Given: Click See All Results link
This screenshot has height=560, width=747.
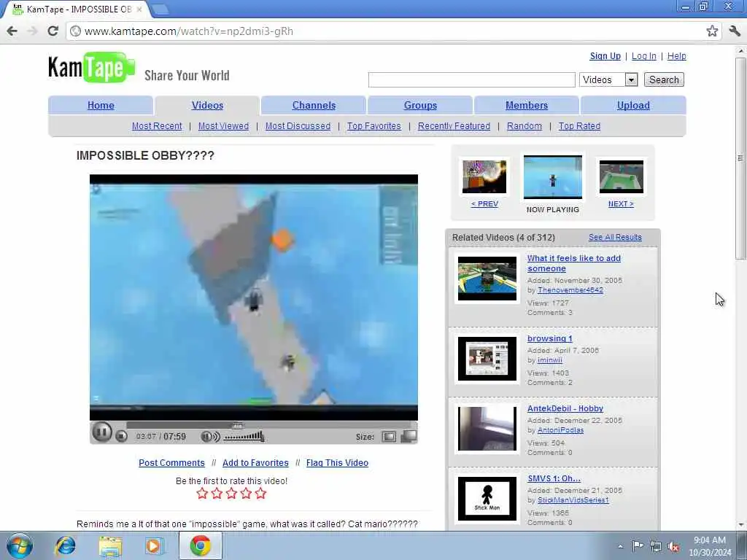Looking at the screenshot, I should 615,237.
